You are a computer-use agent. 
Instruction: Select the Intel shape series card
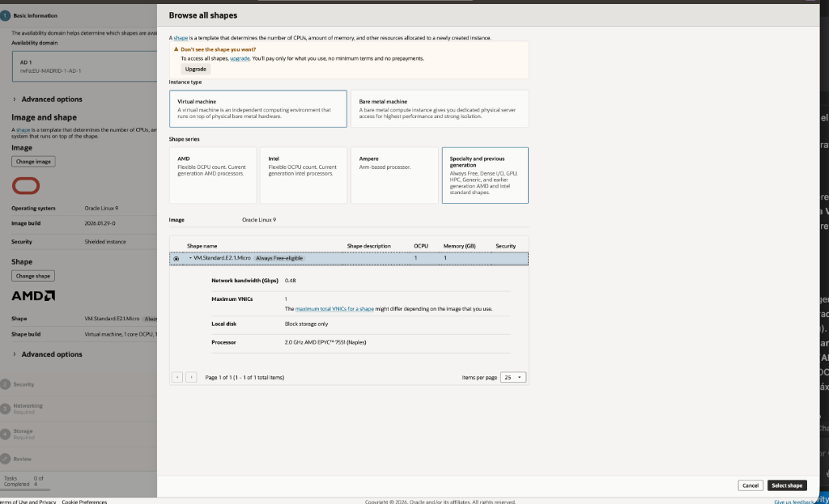pos(303,175)
